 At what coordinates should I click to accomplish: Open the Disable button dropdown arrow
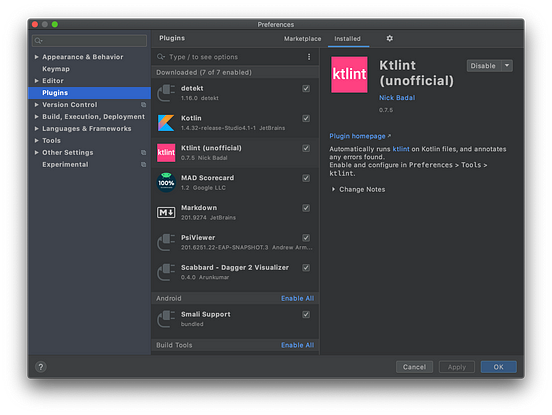point(507,65)
